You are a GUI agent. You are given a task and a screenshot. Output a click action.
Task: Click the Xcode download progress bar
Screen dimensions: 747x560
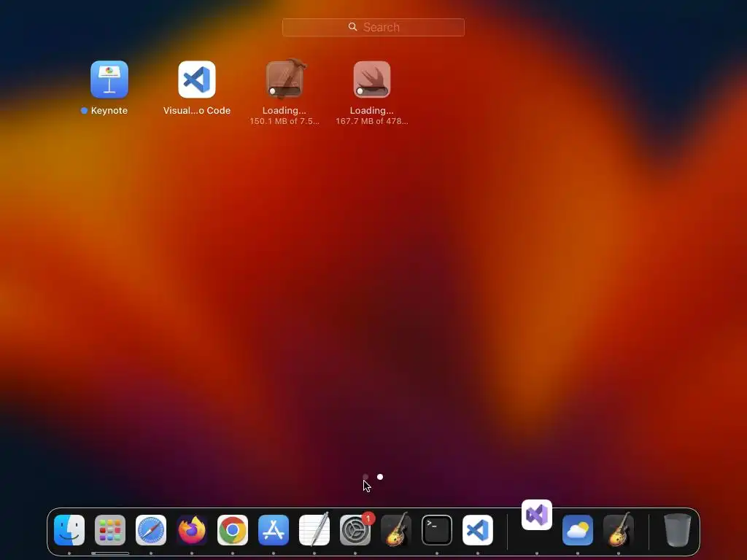[285, 91]
